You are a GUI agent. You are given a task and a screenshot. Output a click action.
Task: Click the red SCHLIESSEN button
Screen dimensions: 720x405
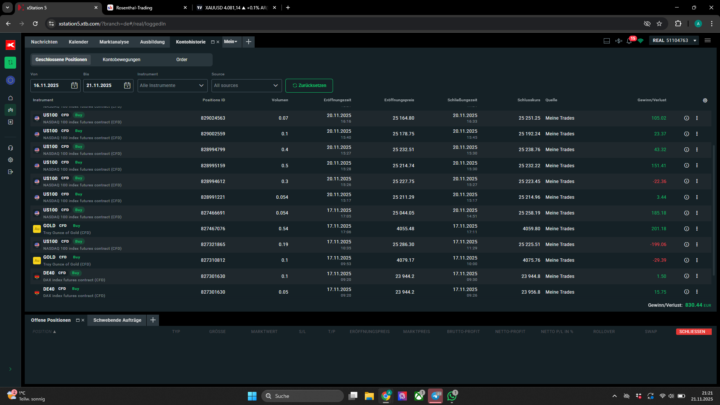coord(693,332)
